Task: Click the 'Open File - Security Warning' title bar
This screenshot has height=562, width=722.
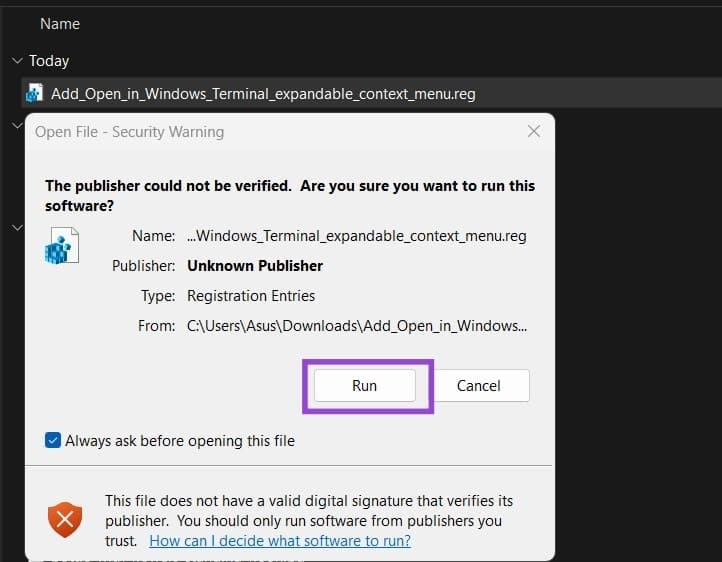Action: 130,131
